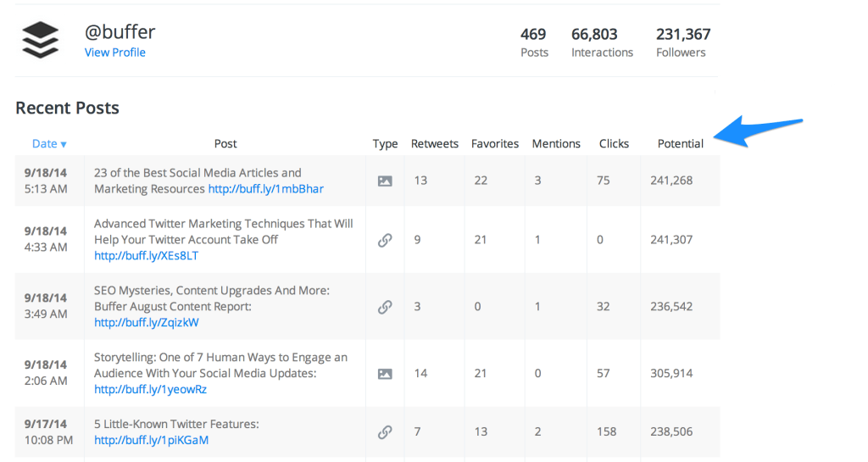Viewport: 868px width, 462px height.
Task: Sort by the Clicks column header
Action: [x=614, y=144]
